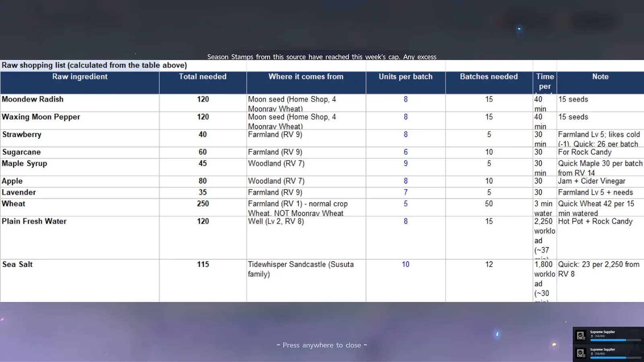This screenshot has width=644, height=362.
Task: Click 'Press anywhere to close' prompt
Action: [x=322, y=345]
